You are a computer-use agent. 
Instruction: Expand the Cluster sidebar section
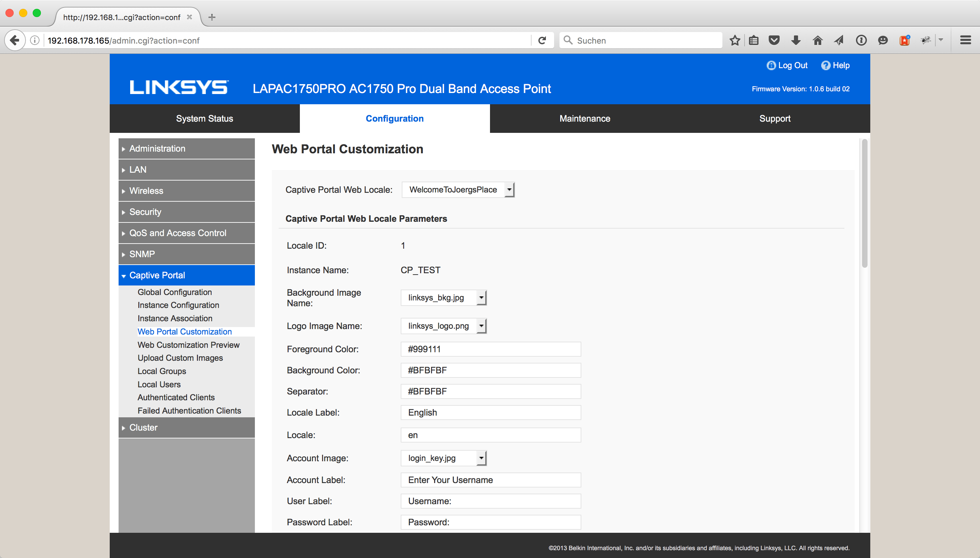point(187,428)
